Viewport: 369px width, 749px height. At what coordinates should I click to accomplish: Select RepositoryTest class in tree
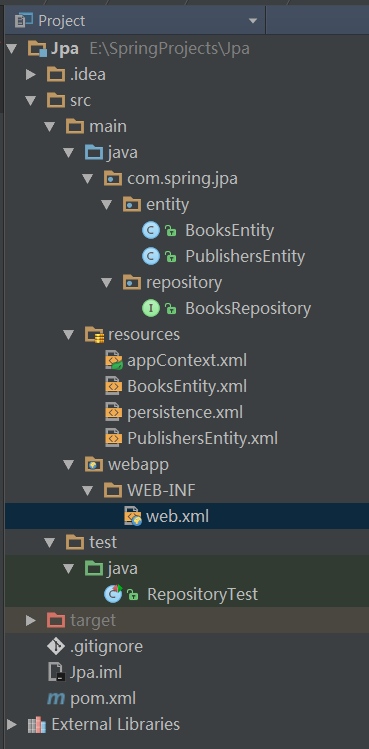pos(202,594)
